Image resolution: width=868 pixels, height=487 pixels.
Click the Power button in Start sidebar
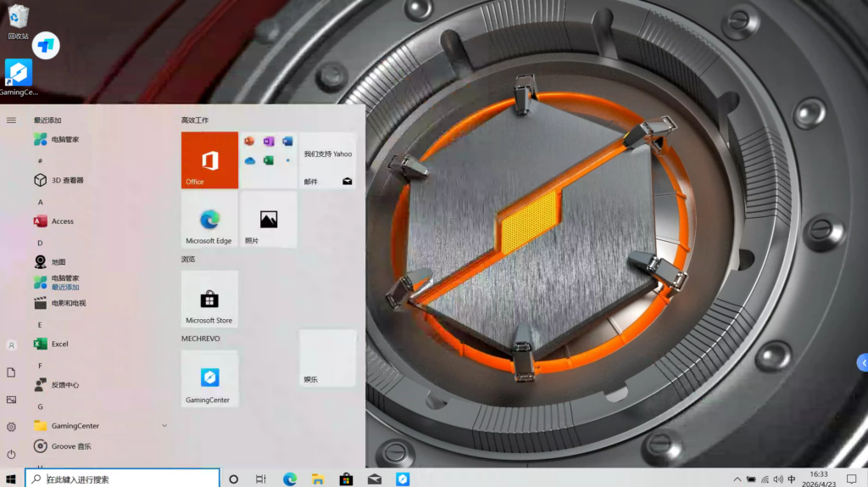[x=11, y=454]
